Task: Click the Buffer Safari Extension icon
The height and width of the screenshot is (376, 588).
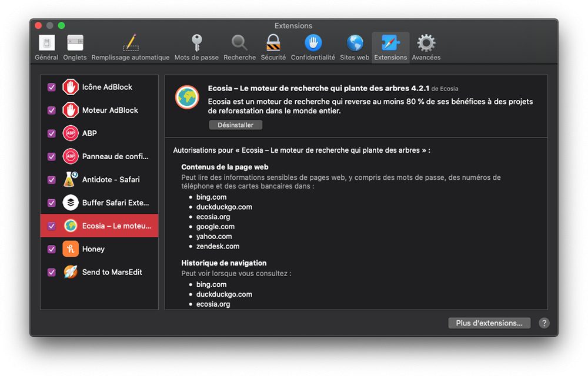Action: pyautogui.click(x=71, y=203)
